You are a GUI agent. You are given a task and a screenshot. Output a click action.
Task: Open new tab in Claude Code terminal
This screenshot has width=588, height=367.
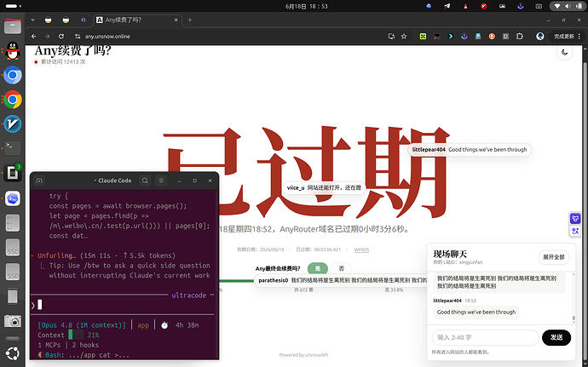pos(39,181)
